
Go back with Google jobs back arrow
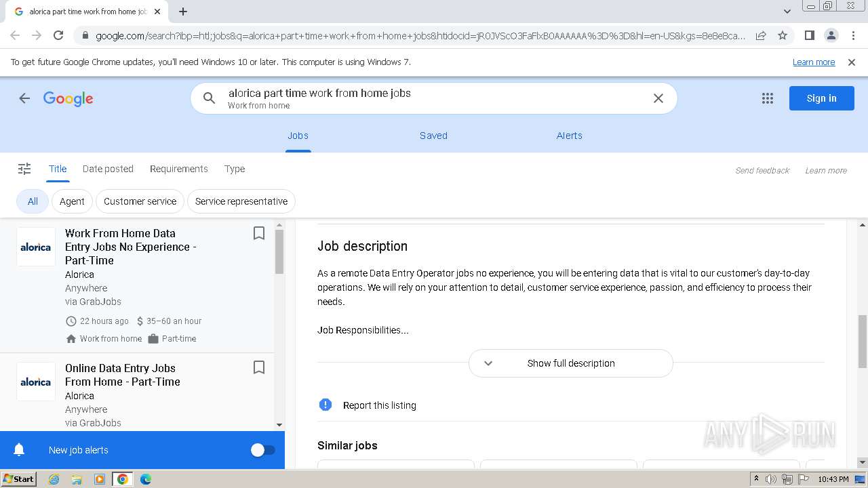click(24, 98)
